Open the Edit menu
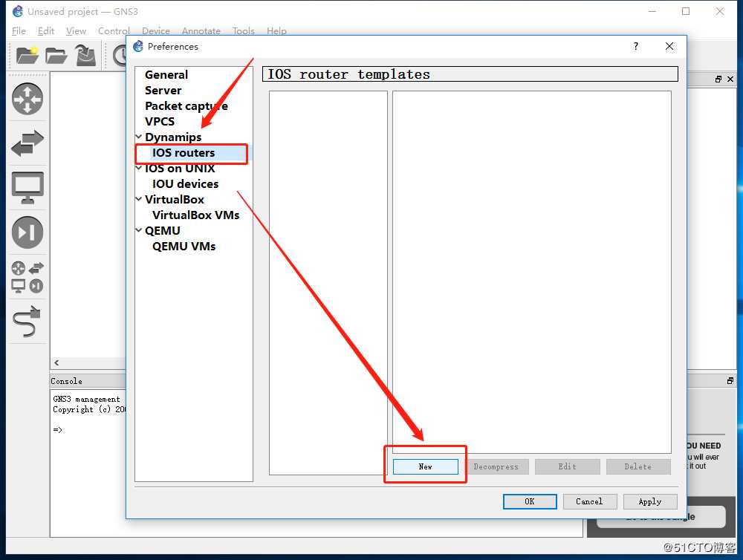Viewport: 743px width, 560px height. [46, 30]
